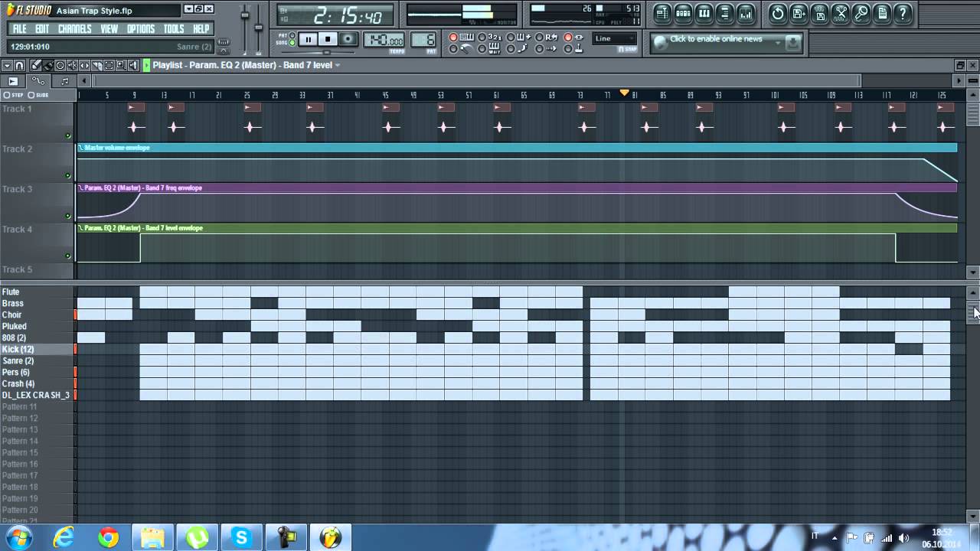Open the File menu
This screenshot has width=980, height=551.
click(x=19, y=28)
